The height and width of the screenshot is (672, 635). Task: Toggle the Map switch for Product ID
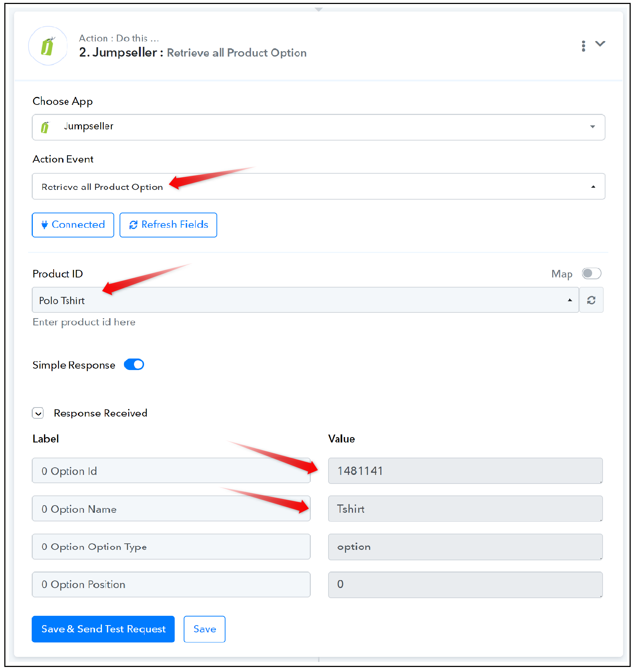pos(591,273)
